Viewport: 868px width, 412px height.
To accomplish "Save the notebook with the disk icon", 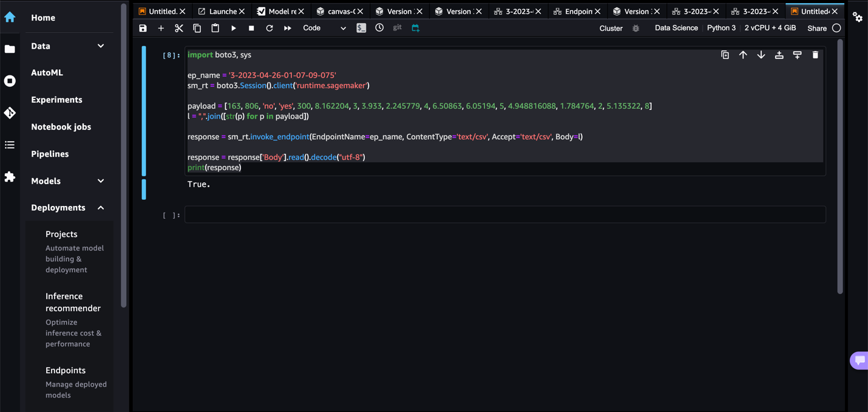I will [143, 29].
